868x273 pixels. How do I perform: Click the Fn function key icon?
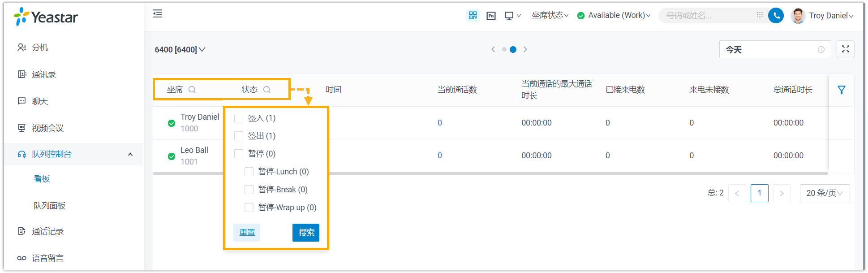(491, 16)
